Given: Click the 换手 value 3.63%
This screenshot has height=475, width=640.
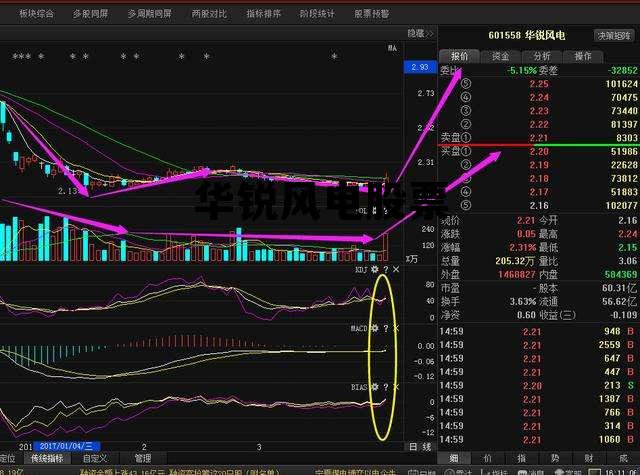Looking at the screenshot, I should (x=523, y=302).
